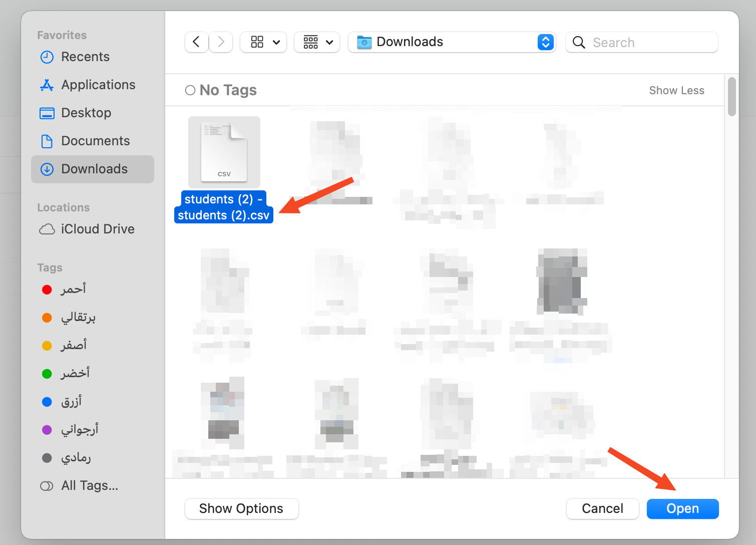Open the icon view switcher dropdown
Image resolution: width=756 pixels, height=545 pixels.
pyautogui.click(x=263, y=42)
